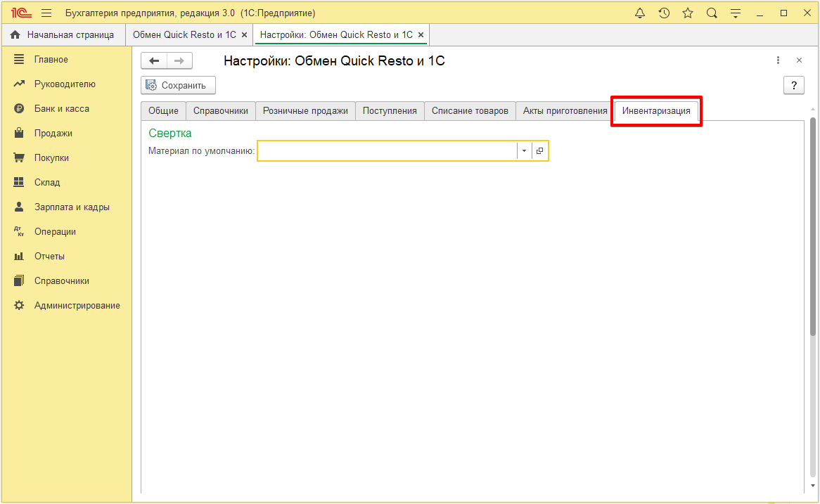Viewport: 820px width, 504px height.
Task: Switch to the Общие tab
Action: pyautogui.click(x=163, y=111)
